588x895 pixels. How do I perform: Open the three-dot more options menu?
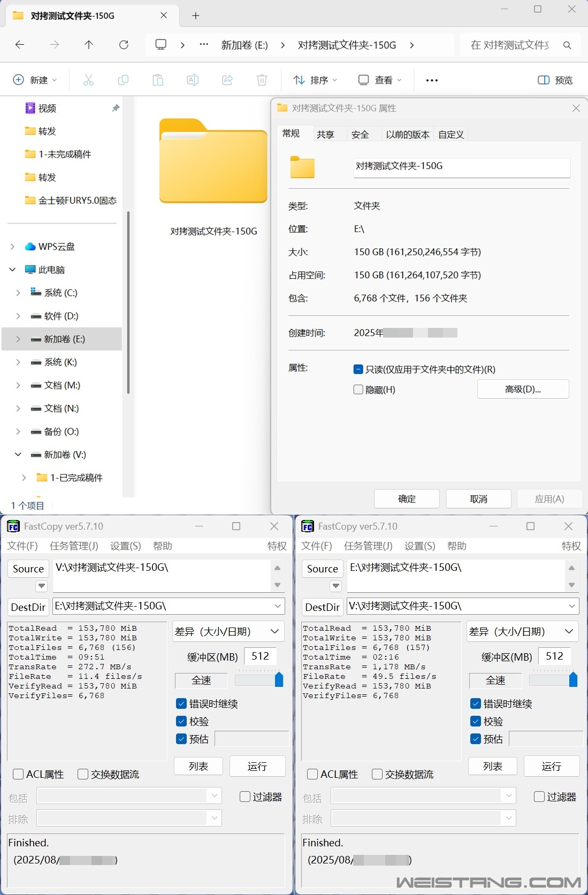[x=432, y=80]
